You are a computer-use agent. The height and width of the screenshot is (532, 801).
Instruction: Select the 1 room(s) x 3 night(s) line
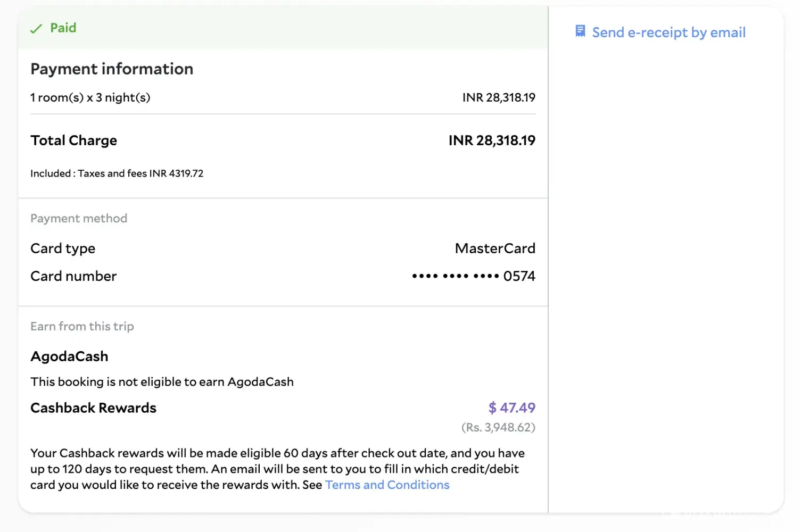90,98
